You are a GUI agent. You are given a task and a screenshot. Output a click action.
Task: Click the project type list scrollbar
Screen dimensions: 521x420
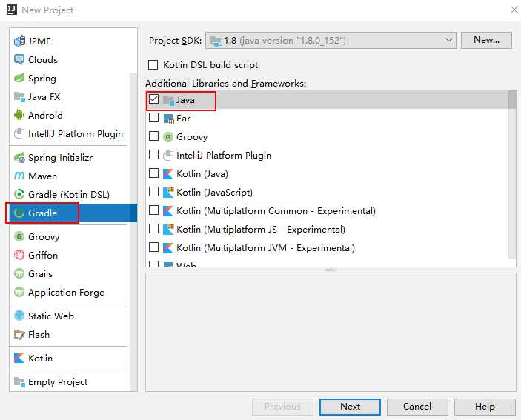coord(133,231)
